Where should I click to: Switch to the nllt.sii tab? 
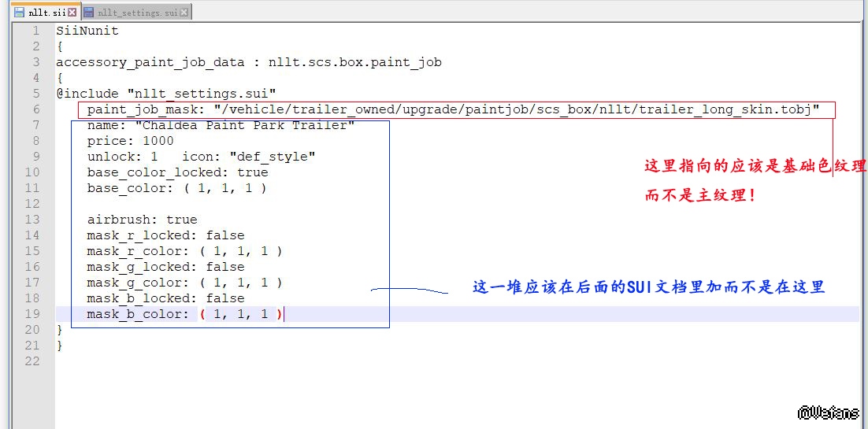pyautogui.click(x=46, y=12)
